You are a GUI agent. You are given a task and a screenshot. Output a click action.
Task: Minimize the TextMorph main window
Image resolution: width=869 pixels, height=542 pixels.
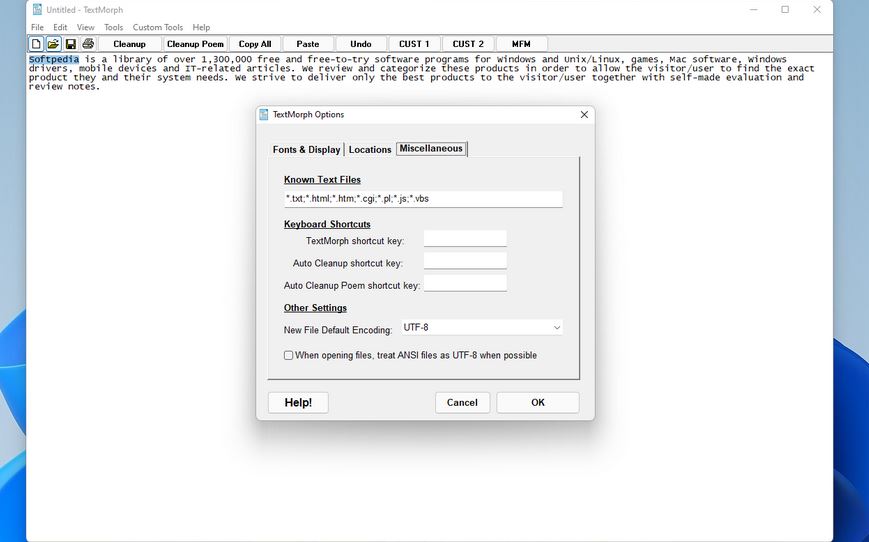point(754,9)
